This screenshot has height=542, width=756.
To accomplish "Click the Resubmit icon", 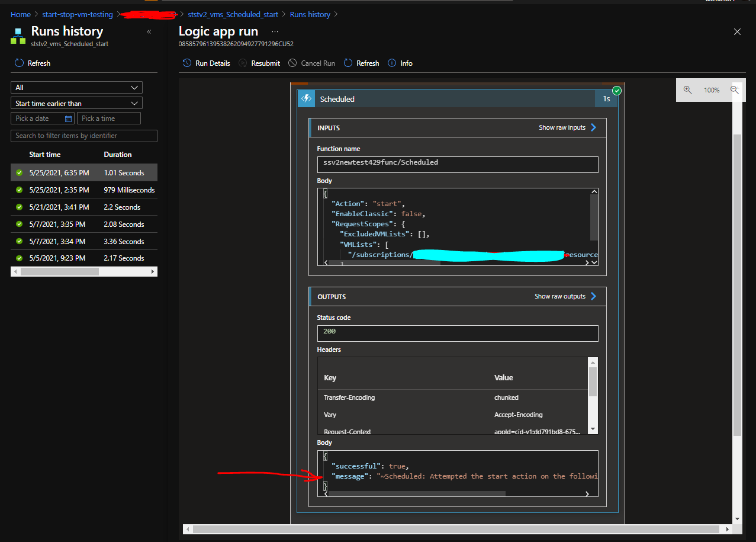I will click(x=242, y=63).
